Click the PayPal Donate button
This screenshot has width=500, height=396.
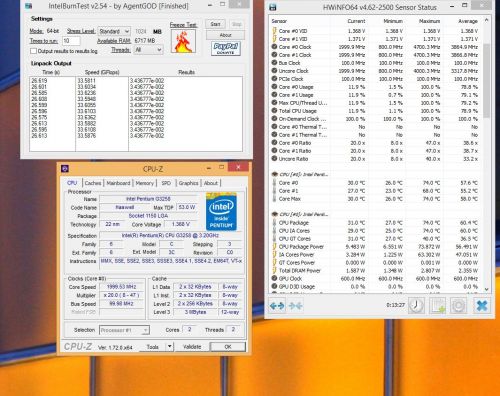(x=226, y=48)
